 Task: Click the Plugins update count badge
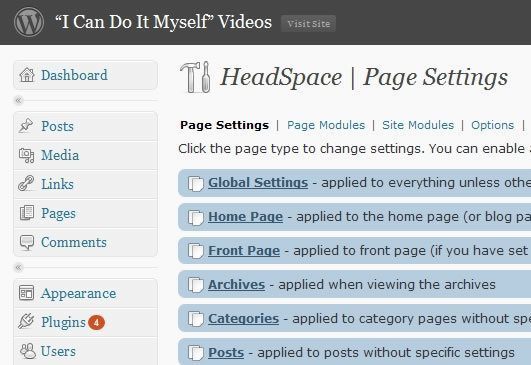(x=96, y=322)
